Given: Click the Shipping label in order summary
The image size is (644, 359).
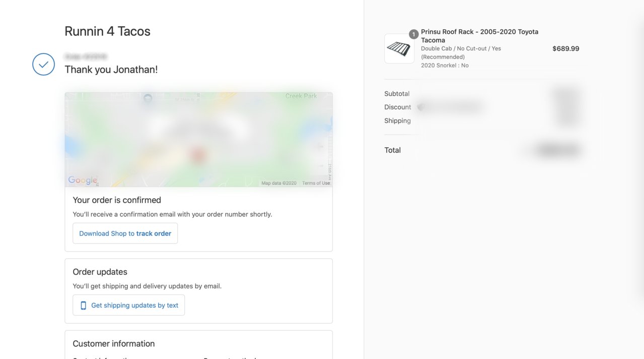Looking at the screenshot, I should [x=397, y=121].
